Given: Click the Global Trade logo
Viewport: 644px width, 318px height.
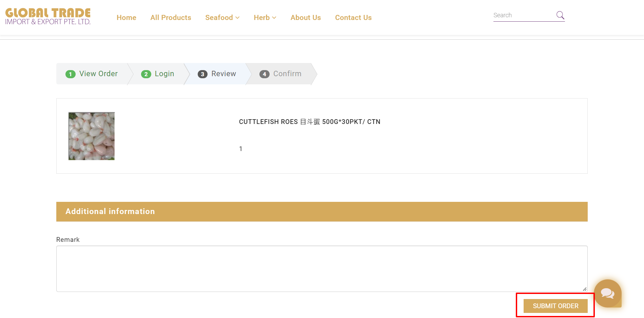Looking at the screenshot, I should pyautogui.click(x=48, y=17).
